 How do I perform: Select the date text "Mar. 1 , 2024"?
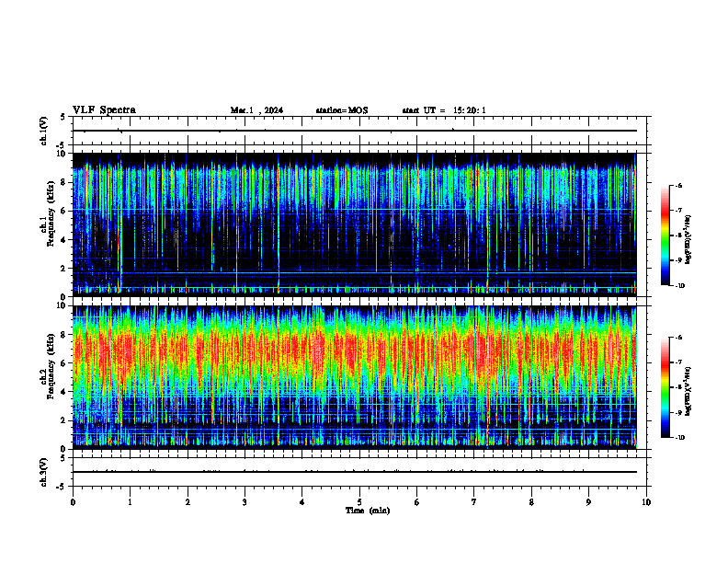pyautogui.click(x=256, y=110)
